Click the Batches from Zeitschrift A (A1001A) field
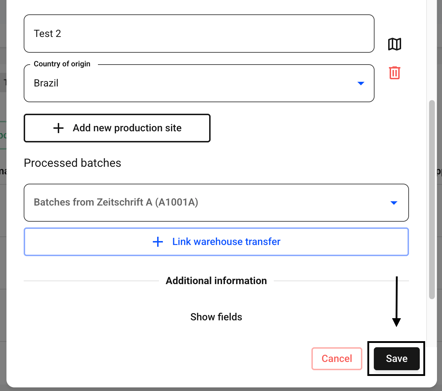Screen dimensions: 442x391 [216, 203]
